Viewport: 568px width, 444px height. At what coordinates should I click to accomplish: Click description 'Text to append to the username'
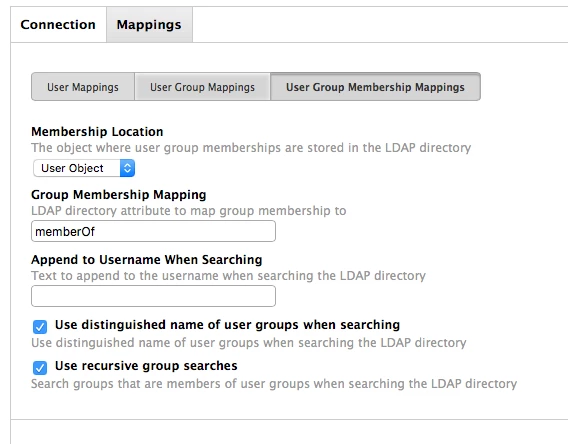[x=228, y=276]
